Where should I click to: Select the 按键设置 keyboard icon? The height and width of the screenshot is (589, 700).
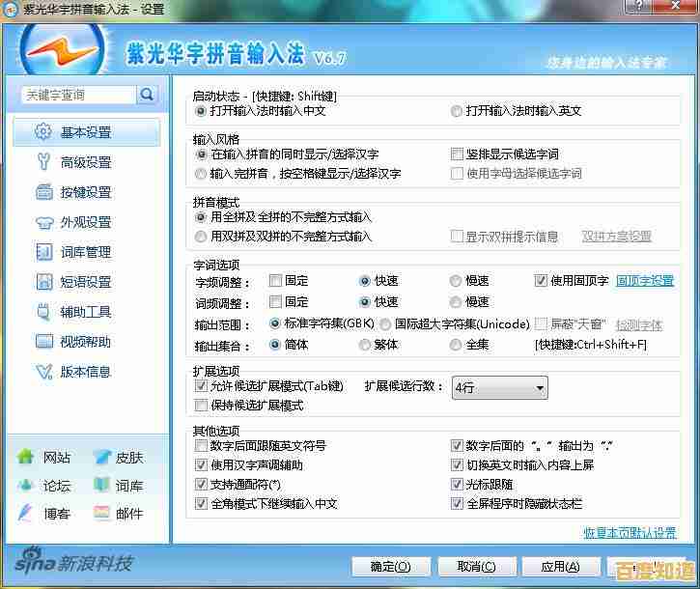pyautogui.click(x=43, y=192)
